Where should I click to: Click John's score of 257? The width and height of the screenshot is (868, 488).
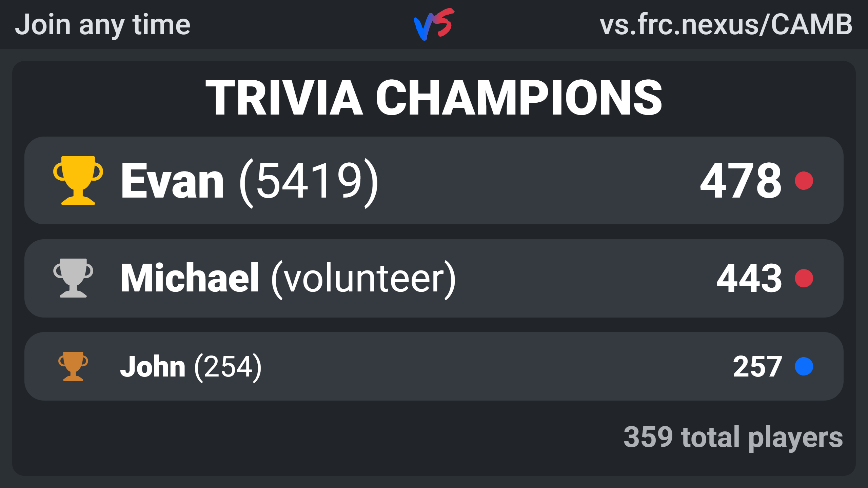pyautogui.click(x=757, y=366)
